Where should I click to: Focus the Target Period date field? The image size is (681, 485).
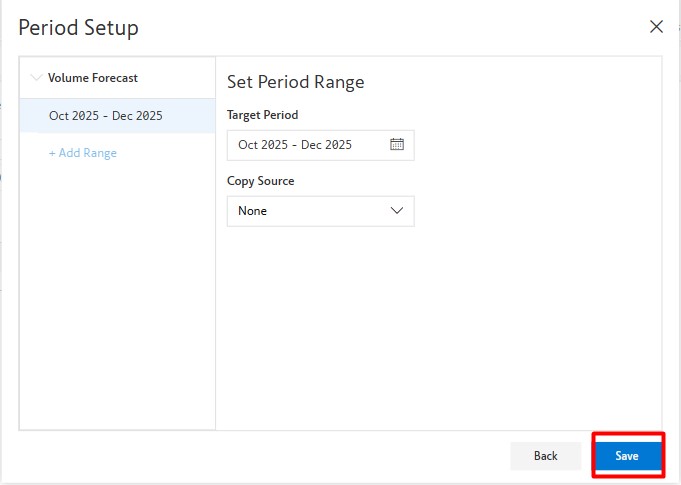[x=305, y=145]
